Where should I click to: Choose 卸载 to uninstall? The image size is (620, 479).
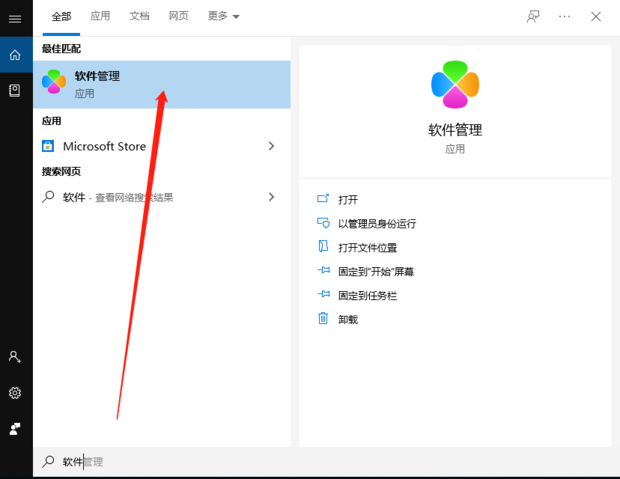[x=348, y=320]
